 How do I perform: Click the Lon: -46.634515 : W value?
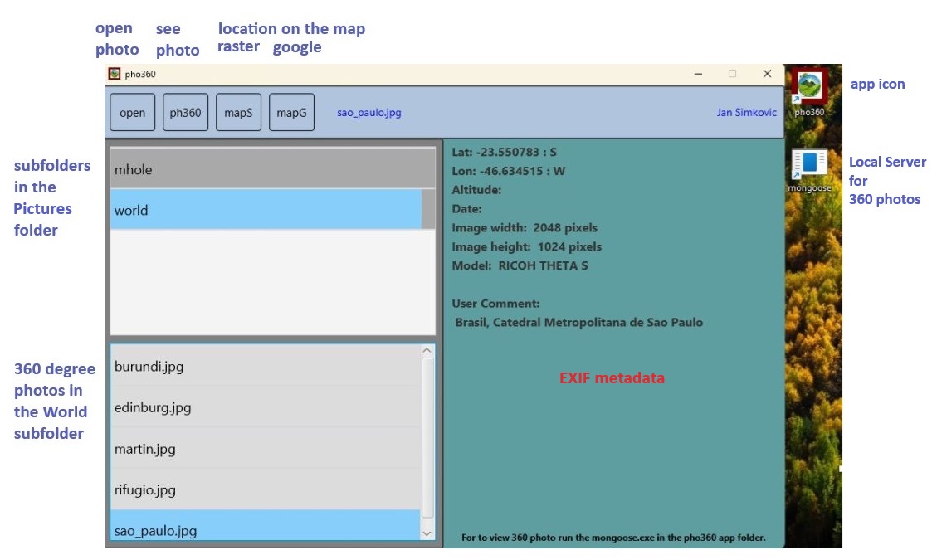[508, 171]
